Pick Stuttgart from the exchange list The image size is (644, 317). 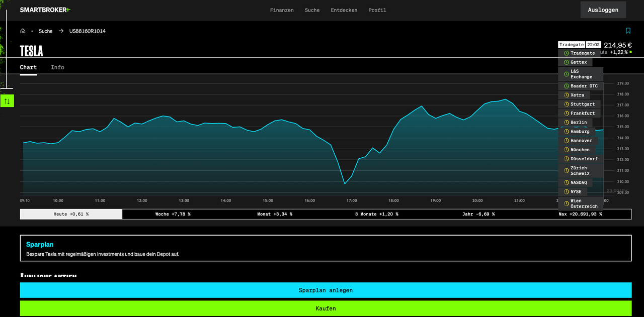[579, 104]
